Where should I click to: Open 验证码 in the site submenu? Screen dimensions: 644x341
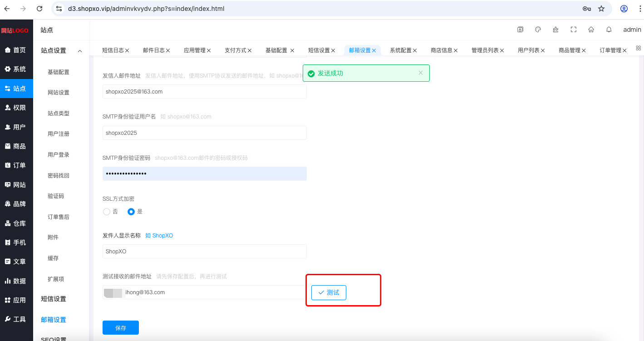pyautogui.click(x=56, y=196)
